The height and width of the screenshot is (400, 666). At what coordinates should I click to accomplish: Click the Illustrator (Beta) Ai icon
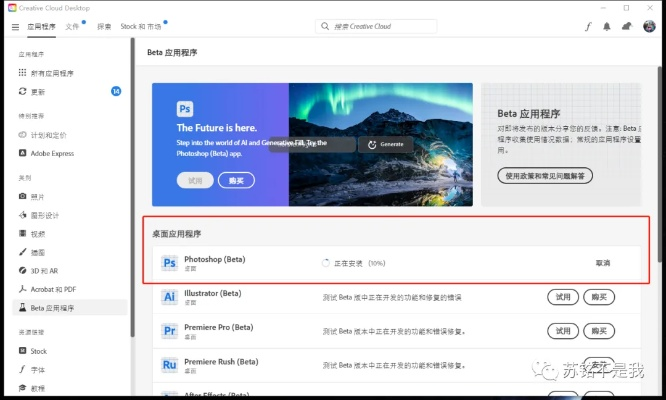[x=169, y=297]
